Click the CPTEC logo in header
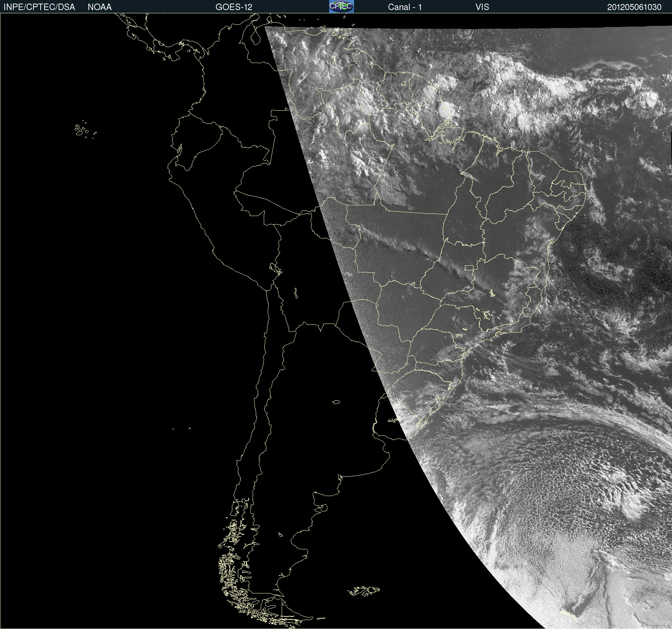Screen dimensions: 672x629 341,6
